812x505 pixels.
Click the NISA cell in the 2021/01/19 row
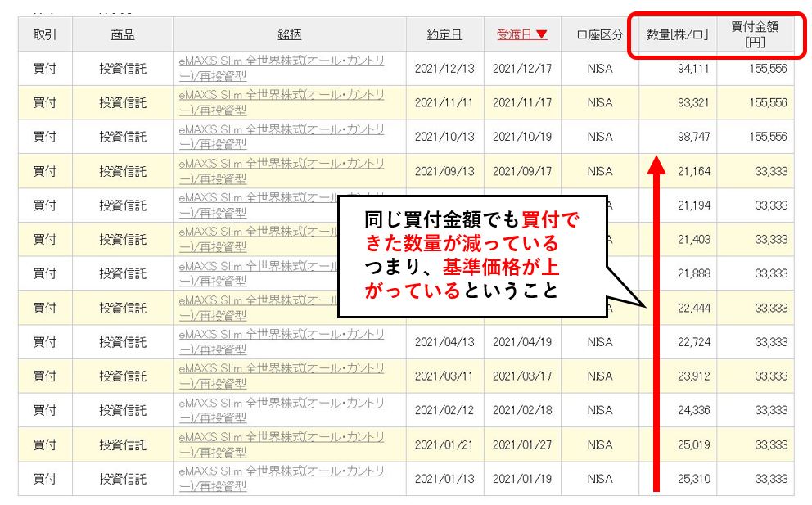point(600,479)
